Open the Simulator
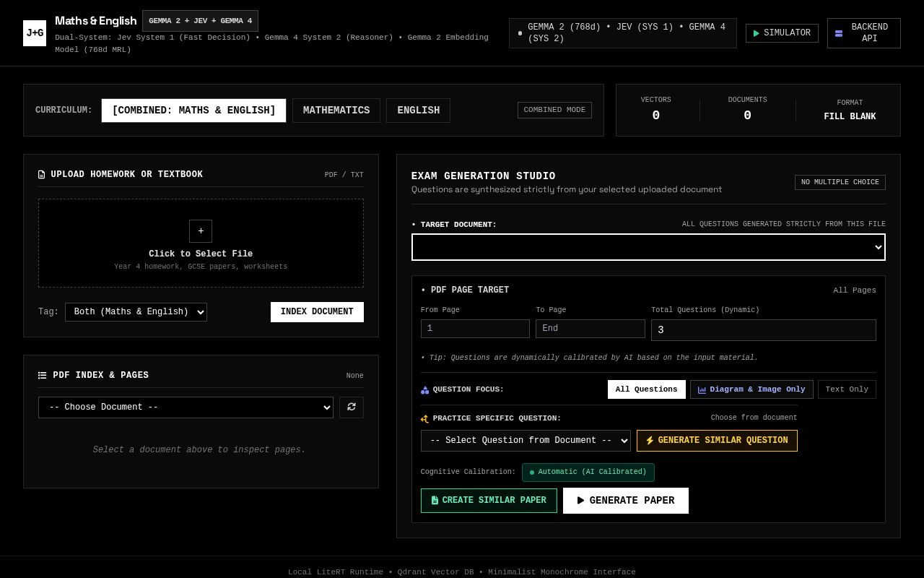This screenshot has height=578, width=924. click(x=782, y=33)
